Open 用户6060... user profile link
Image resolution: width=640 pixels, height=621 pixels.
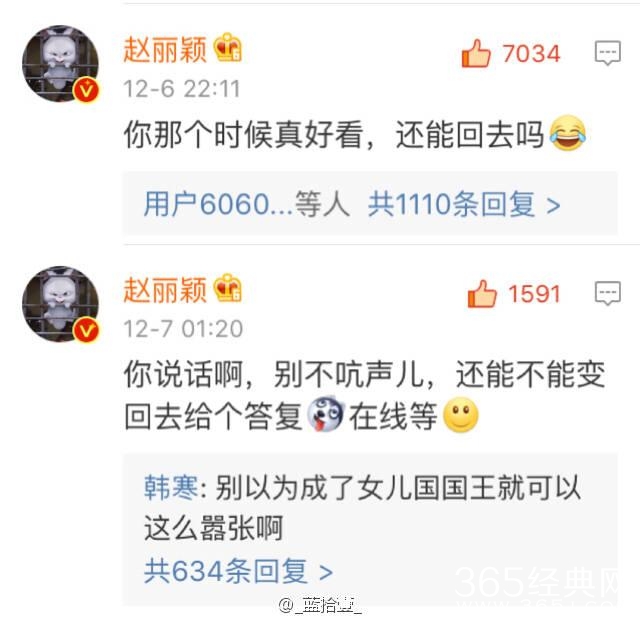click(218, 204)
